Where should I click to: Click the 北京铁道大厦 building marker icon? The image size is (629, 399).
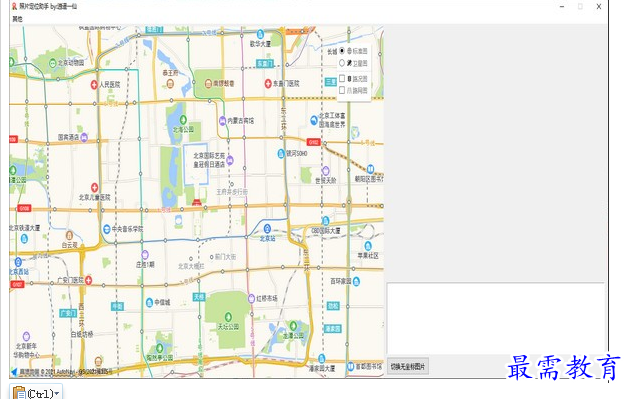[24, 239]
